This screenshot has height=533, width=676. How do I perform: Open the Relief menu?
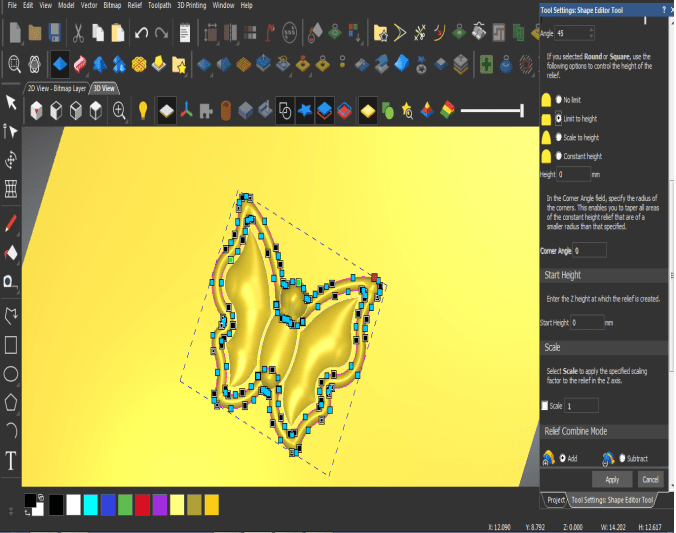click(x=133, y=5)
